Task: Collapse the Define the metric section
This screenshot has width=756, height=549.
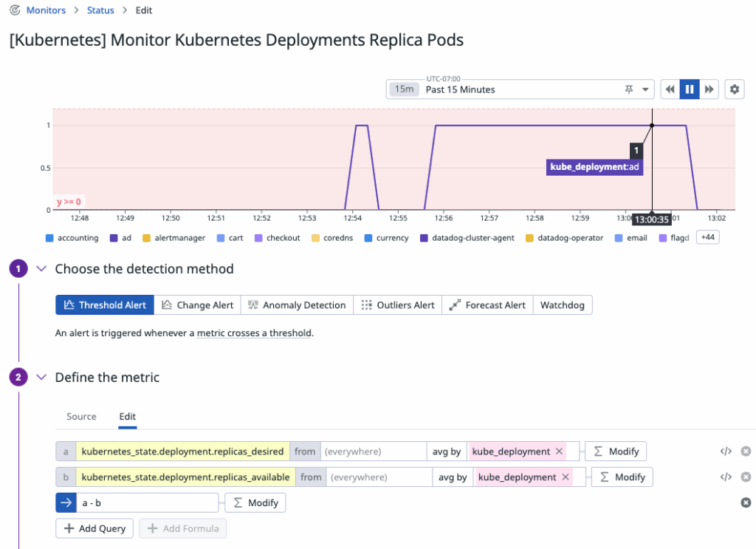Action: pos(41,378)
